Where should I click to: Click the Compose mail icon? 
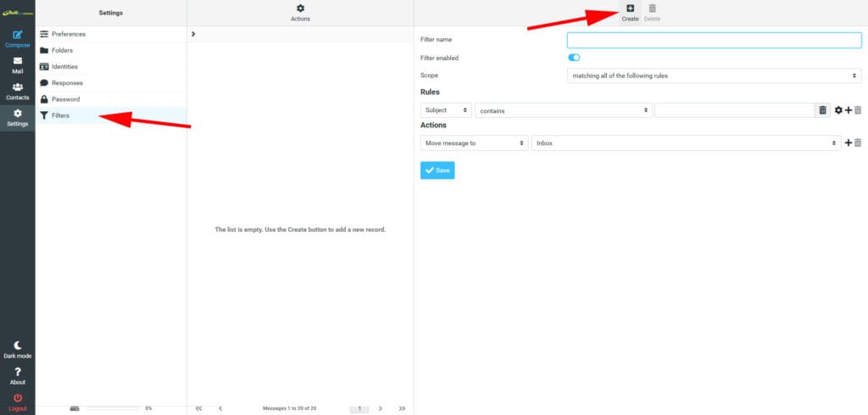17,36
